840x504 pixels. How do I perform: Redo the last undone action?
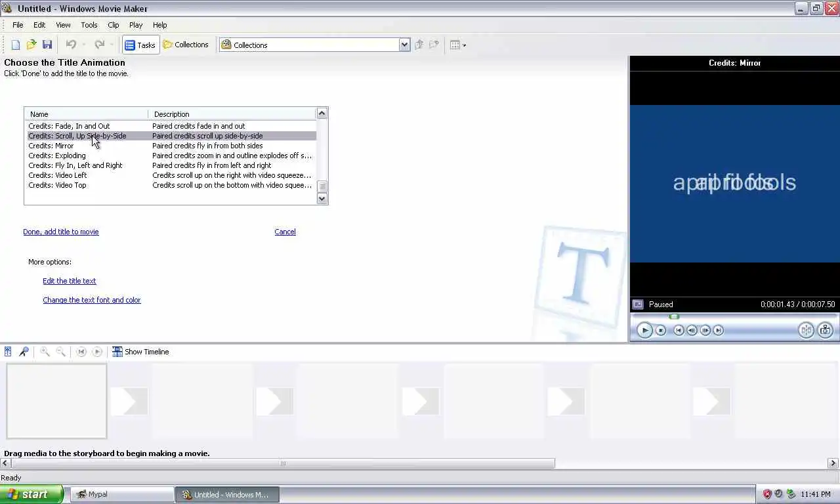tap(100, 45)
